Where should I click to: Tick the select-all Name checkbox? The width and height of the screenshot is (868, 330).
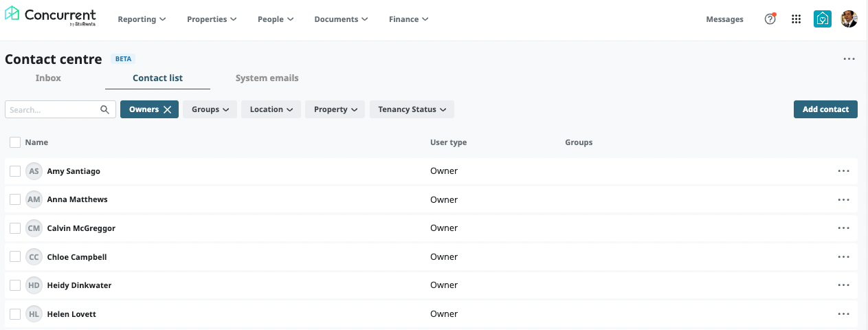tap(15, 142)
